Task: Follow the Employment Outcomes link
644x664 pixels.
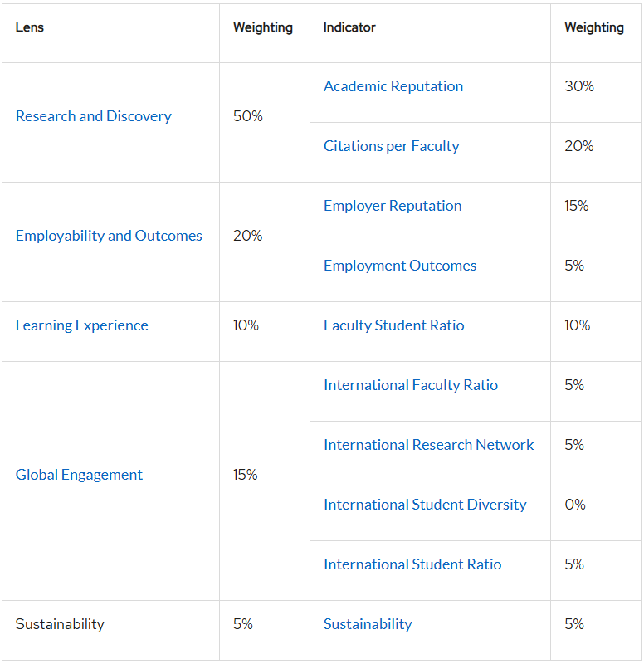Action: [400, 266]
